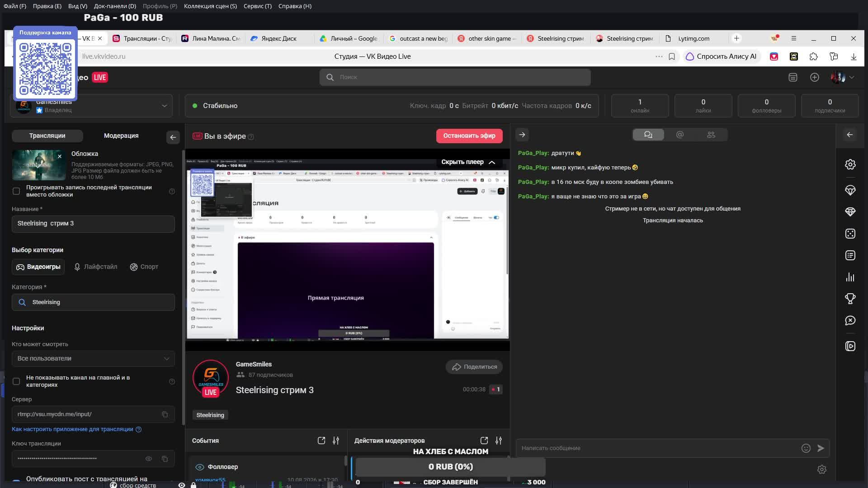Click the bar chart statistics icon

tap(850, 277)
